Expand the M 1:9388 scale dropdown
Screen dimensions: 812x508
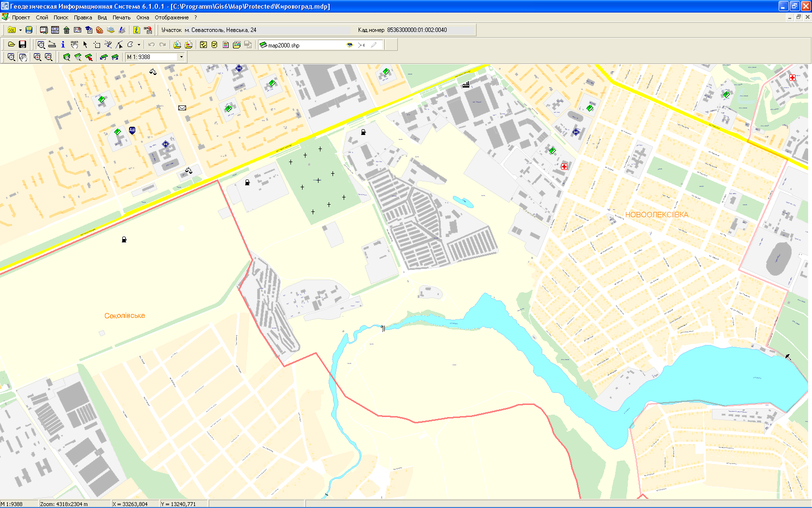coord(181,57)
